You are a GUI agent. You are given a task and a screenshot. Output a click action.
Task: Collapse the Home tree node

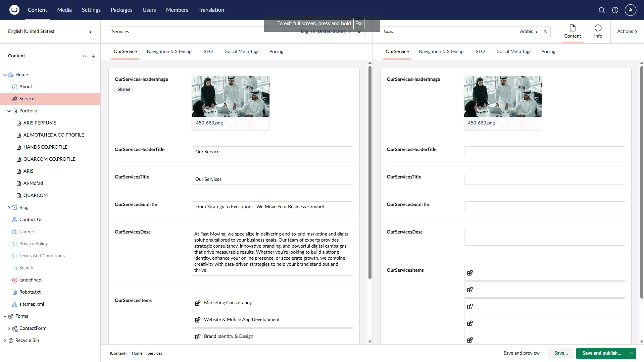coord(5,75)
